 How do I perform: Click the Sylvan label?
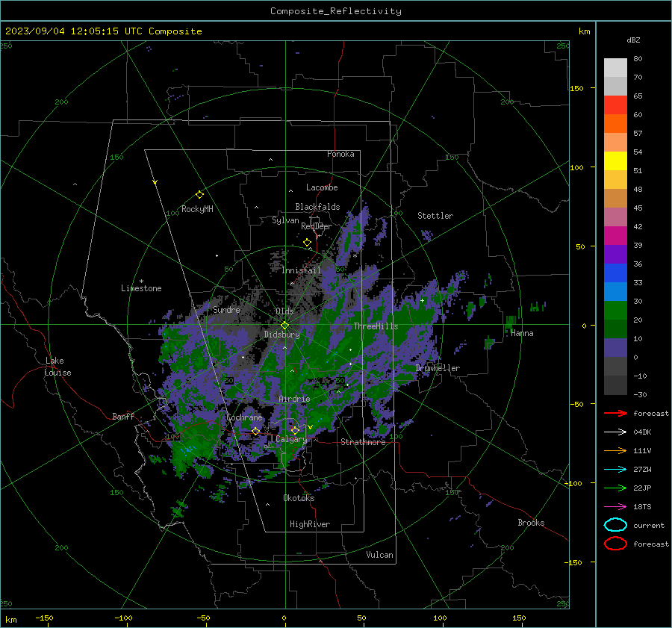[285, 220]
